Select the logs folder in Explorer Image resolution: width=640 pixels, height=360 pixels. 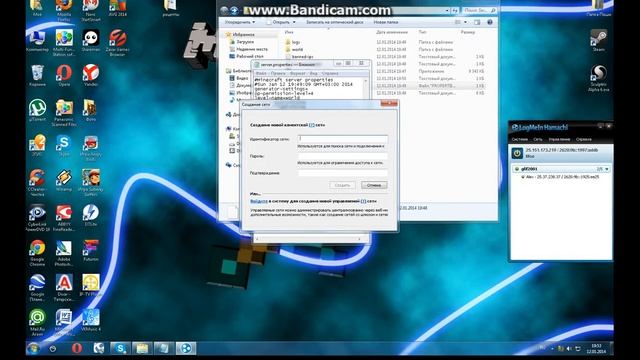296,42
